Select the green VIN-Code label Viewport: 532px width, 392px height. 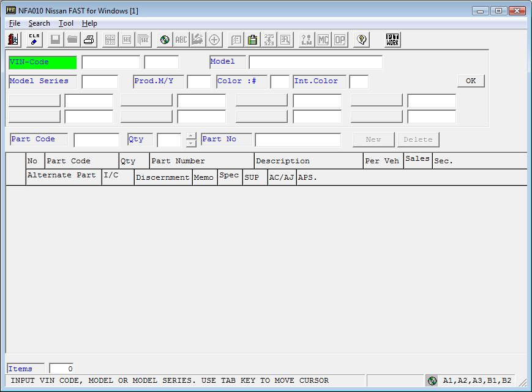tap(43, 62)
